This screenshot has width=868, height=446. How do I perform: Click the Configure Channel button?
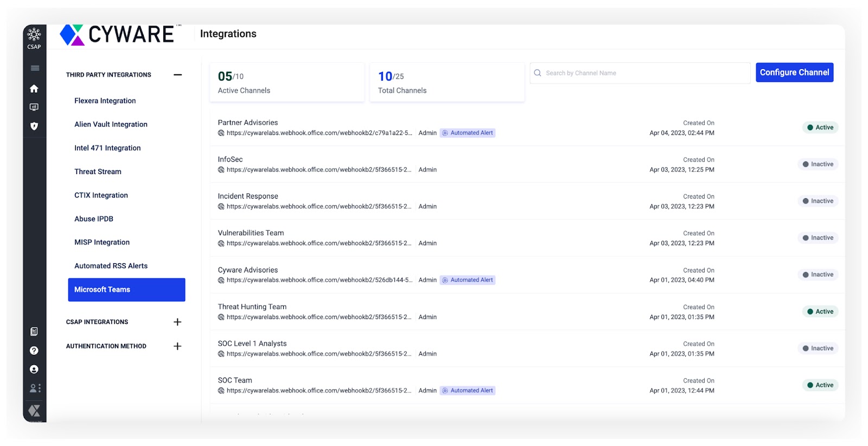(x=794, y=72)
